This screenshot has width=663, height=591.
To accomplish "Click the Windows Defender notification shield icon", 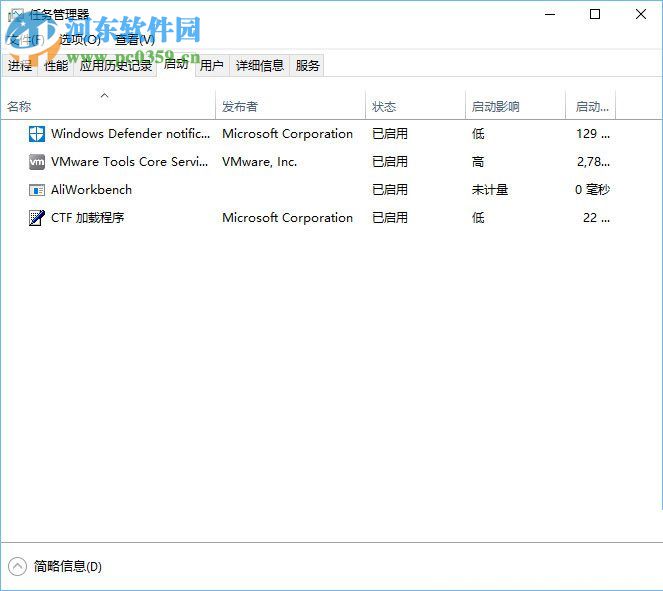I will pyautogui.click(x=37, y=134).
